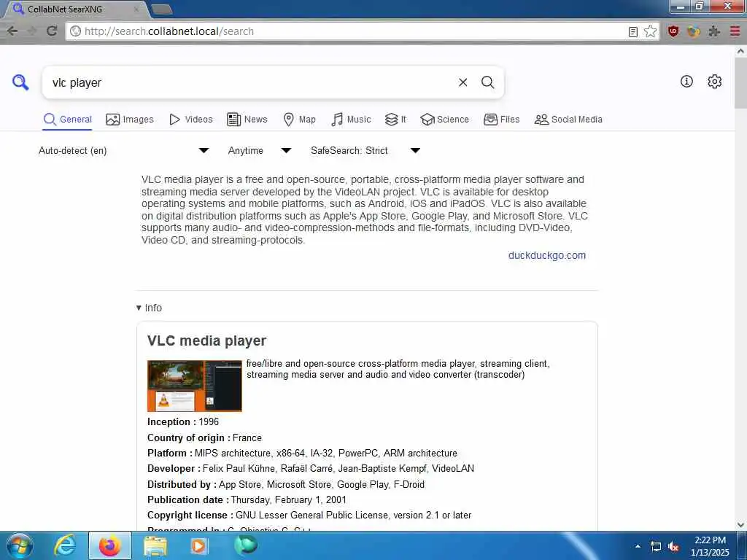This screenshot has height=560, width=747.
Task: Click the green round taskbar app icon
Action: [246, 545]
